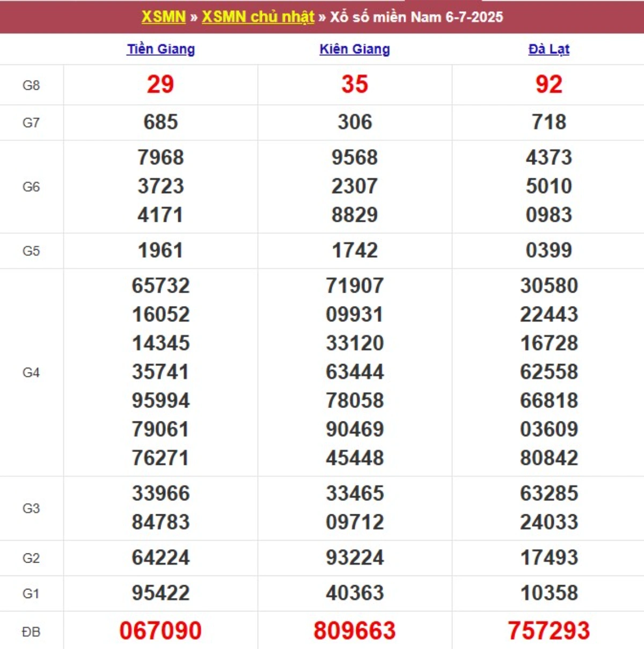Click G3 number 84783
Screen dimensions: 644x649
coord(160,522)
